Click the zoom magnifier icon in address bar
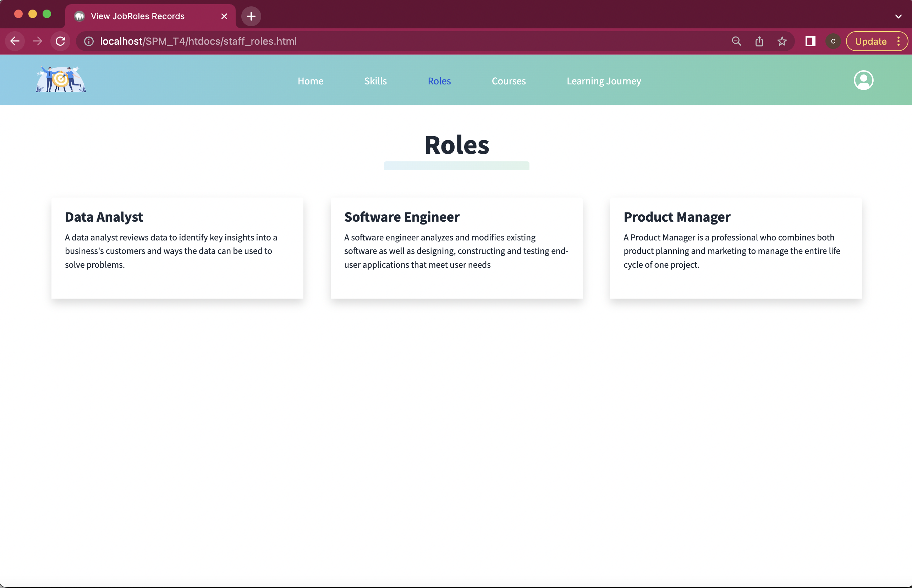912x588 pixels. pos(736,41)
